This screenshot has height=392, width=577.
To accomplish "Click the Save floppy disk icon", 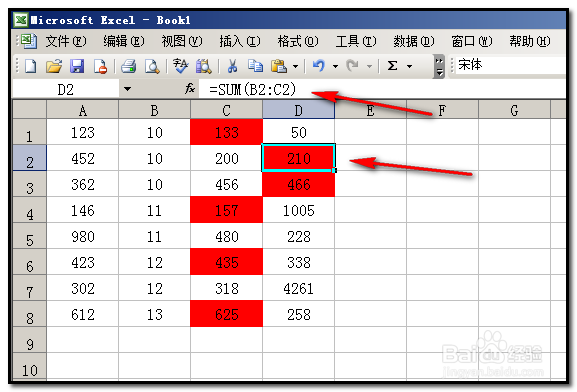I will point(77,66).
